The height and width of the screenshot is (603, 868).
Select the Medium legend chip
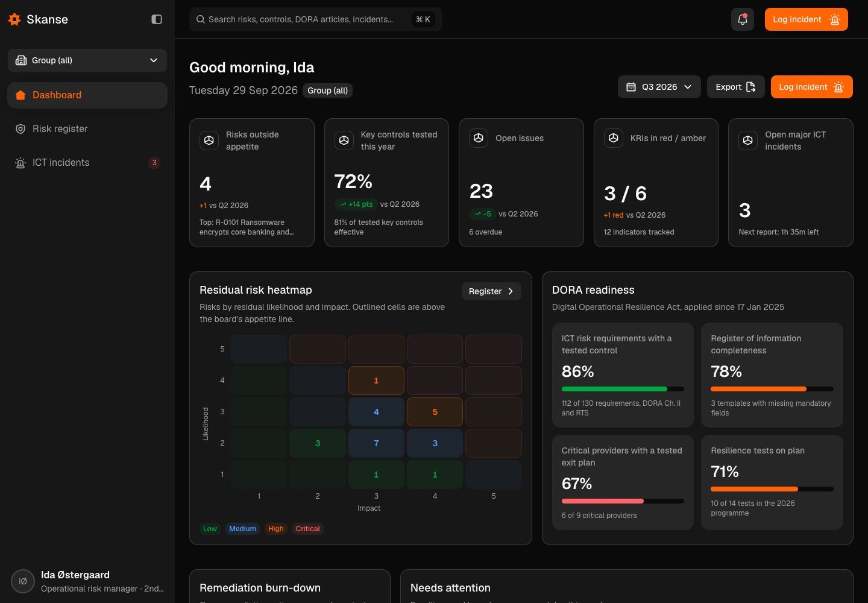242,529
